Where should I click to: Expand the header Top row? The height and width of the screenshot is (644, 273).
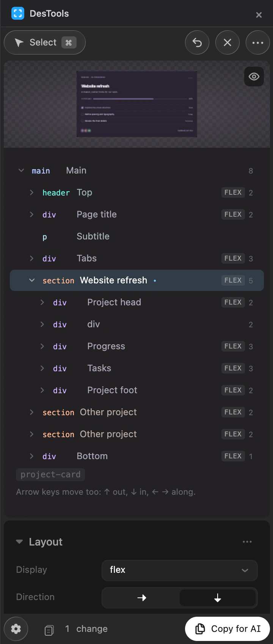32,193
